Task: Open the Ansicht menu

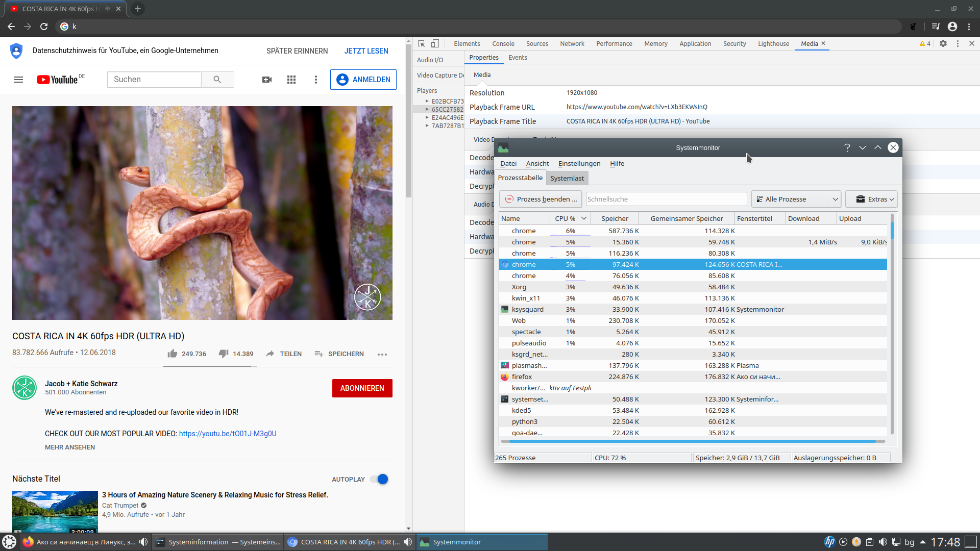Action: 537,163
